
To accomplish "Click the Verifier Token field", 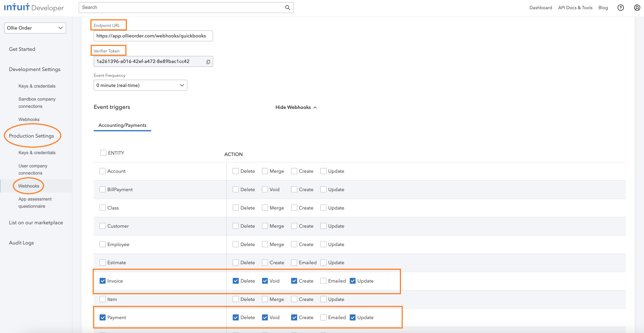I will click(x=153, y=61).
